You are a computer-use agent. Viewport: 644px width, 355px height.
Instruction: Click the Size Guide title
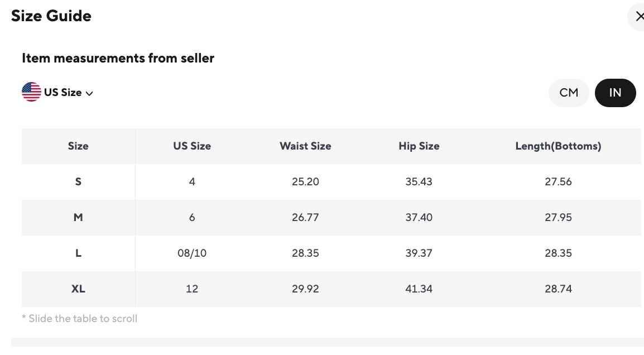pos(51,16)
